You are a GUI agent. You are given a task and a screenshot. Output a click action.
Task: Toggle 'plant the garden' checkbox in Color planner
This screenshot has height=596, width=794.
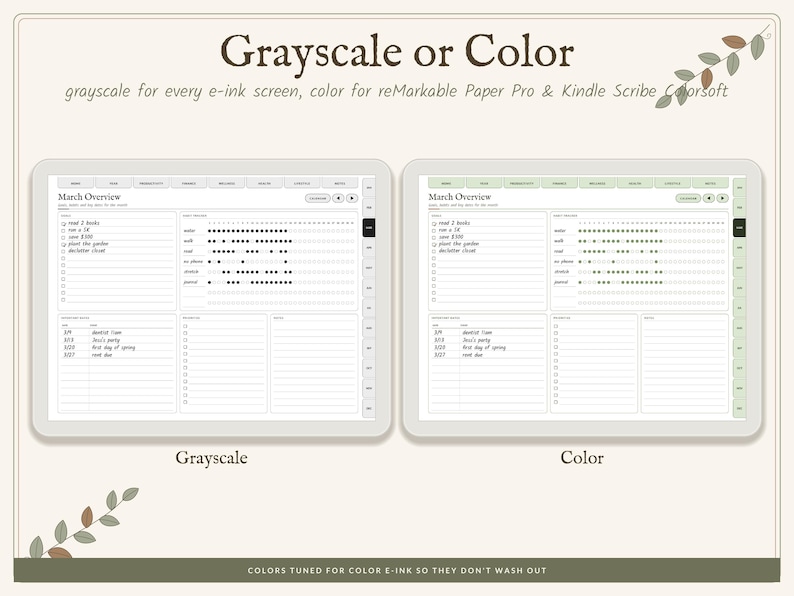coord(434,244)
